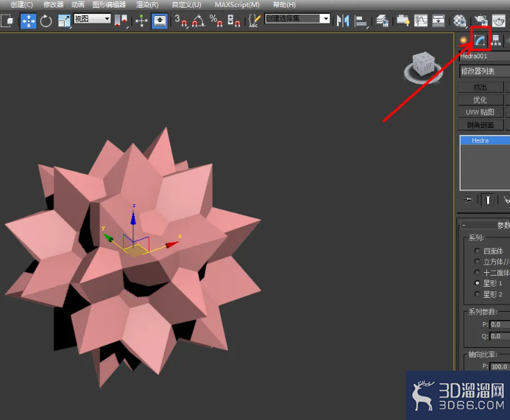Viewport: 510px width, 420px height.
Task: Toggle the Angle Snap icon
Action: (199, 21)
